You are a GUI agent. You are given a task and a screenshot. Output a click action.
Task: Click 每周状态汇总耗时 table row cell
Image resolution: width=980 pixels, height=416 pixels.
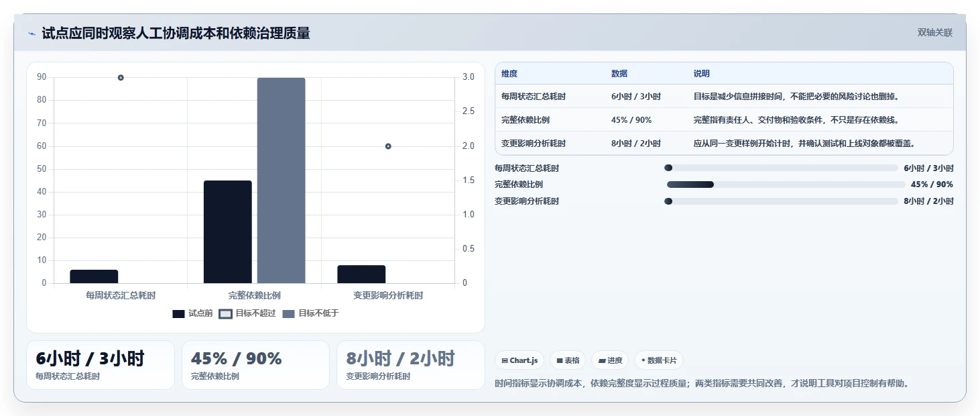pyautogui.click(x=534, y=97)
